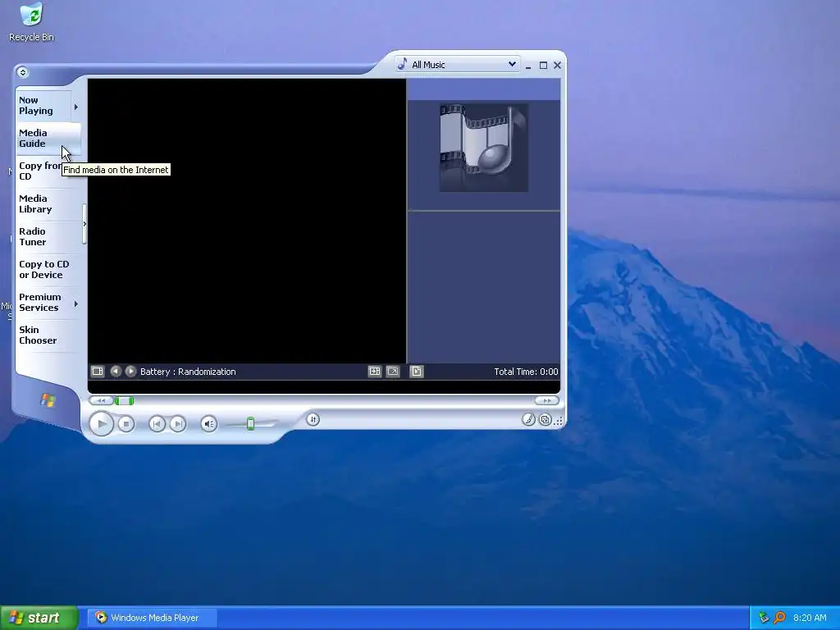This screenshot has height=630, width=840.
Task: Collapse the taskbar with the side handle
Action: (84, 224)
